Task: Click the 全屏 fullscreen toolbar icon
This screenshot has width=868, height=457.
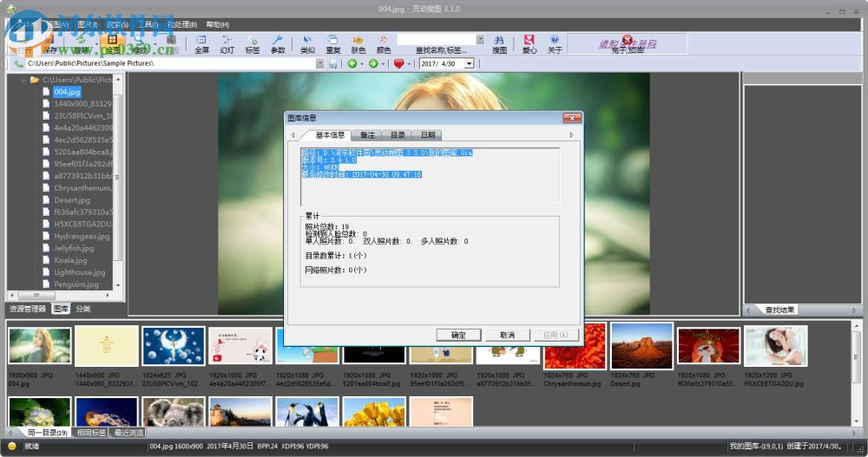Action: pyautogui.click(x=201, y=43)
